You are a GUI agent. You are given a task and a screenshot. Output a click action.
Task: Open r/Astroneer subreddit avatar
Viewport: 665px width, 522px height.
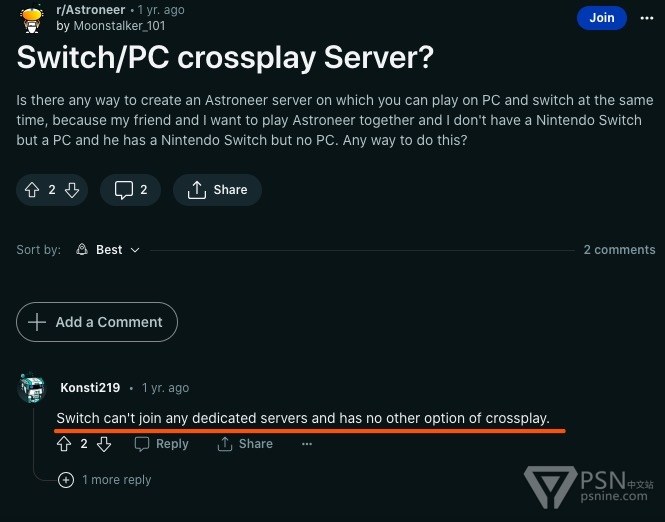click(x=32, y=19)
